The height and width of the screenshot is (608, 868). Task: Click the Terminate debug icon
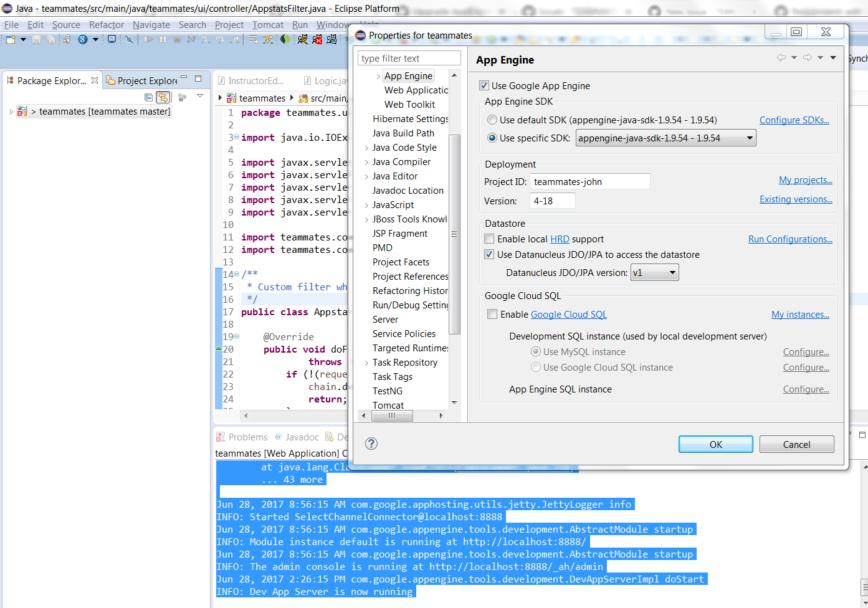click(177, 39)
